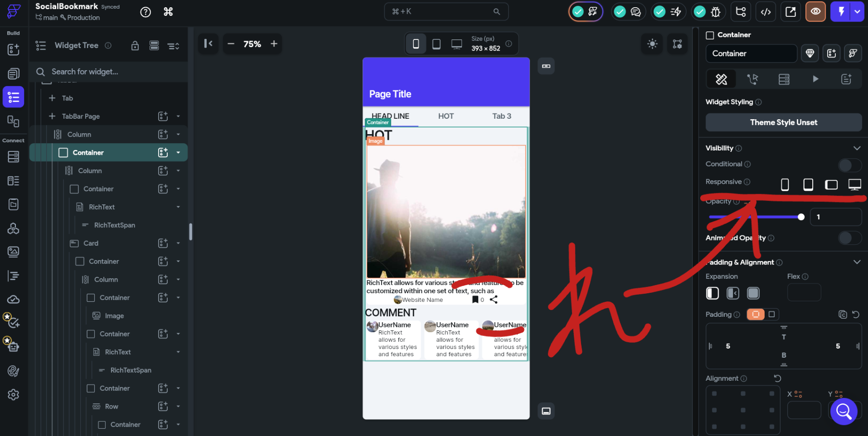Reset padding with undo arrow icon

pos(856,314)
